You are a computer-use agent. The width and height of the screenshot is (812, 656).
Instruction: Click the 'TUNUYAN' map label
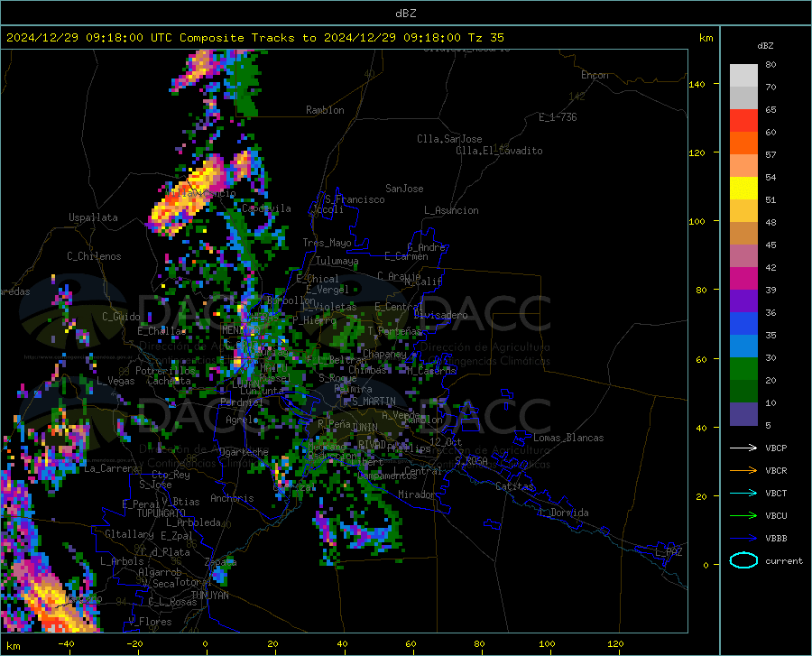(x=209, y=596)
